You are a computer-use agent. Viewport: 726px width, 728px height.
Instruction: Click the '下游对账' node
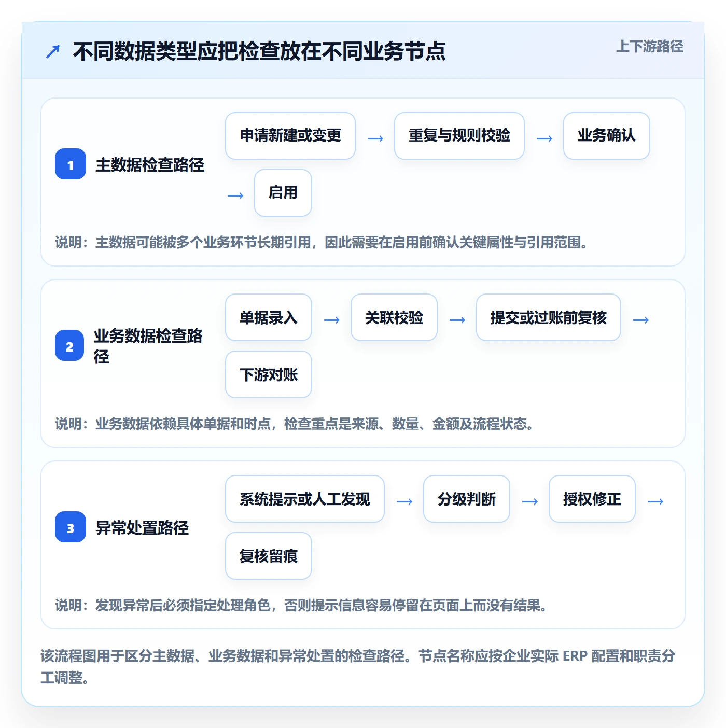269,374
